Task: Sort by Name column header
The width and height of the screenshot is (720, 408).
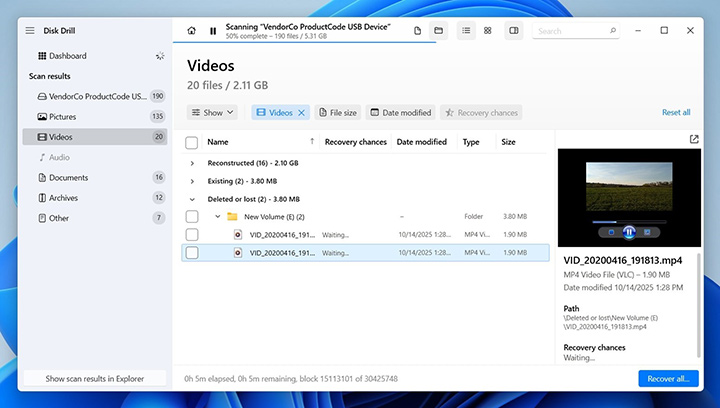Action: pos(218,142)
